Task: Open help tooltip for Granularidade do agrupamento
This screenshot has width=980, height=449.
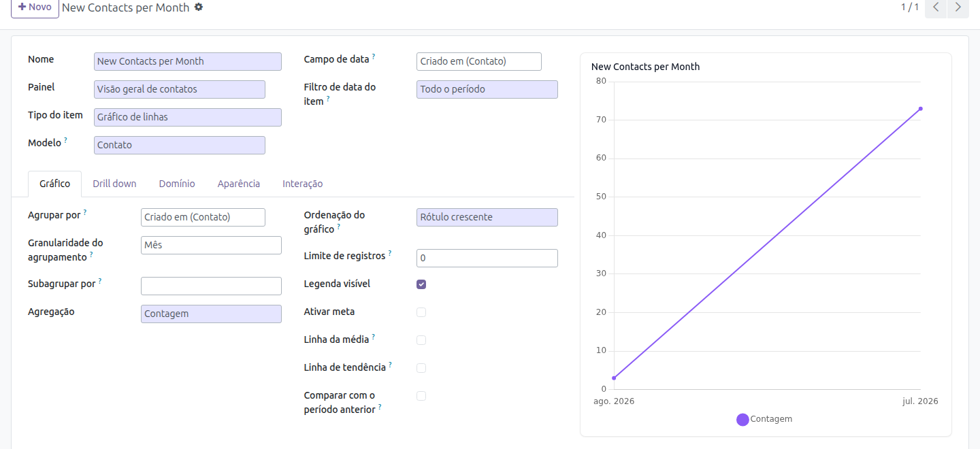Action: (91, 254)
